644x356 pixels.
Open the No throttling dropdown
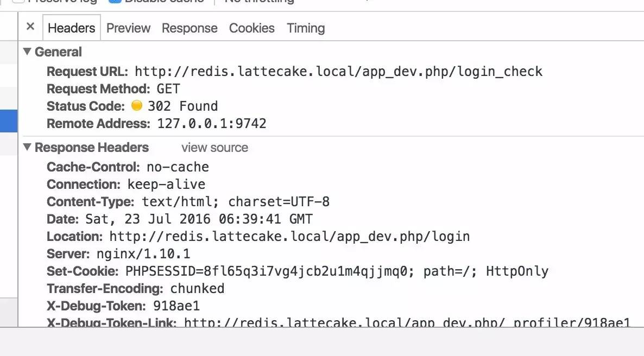(x=260, y=1)
